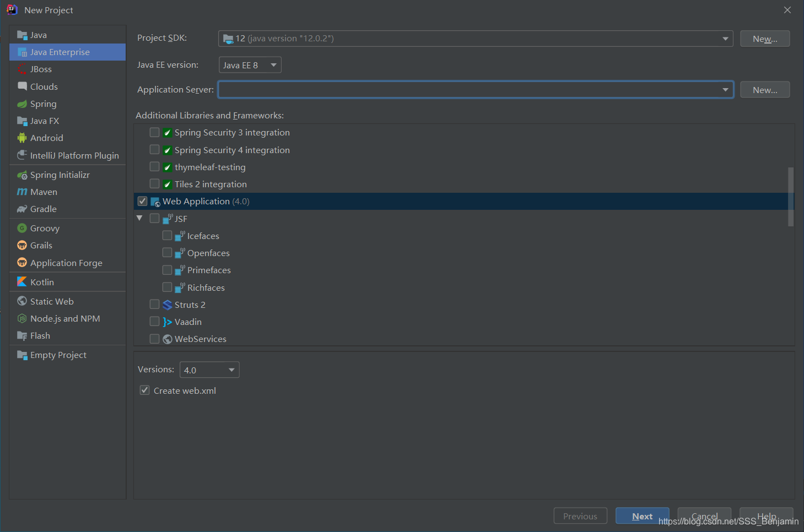804x532 pixels.
Task: Check the Vaadin checkbox
Action: (x=155, y=322)
